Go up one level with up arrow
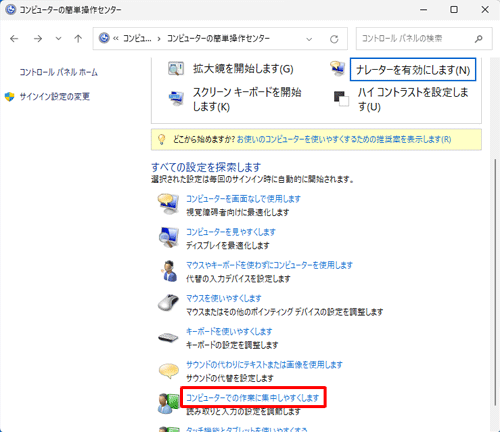This screenshot has width=500, height=432. point(78,39)
